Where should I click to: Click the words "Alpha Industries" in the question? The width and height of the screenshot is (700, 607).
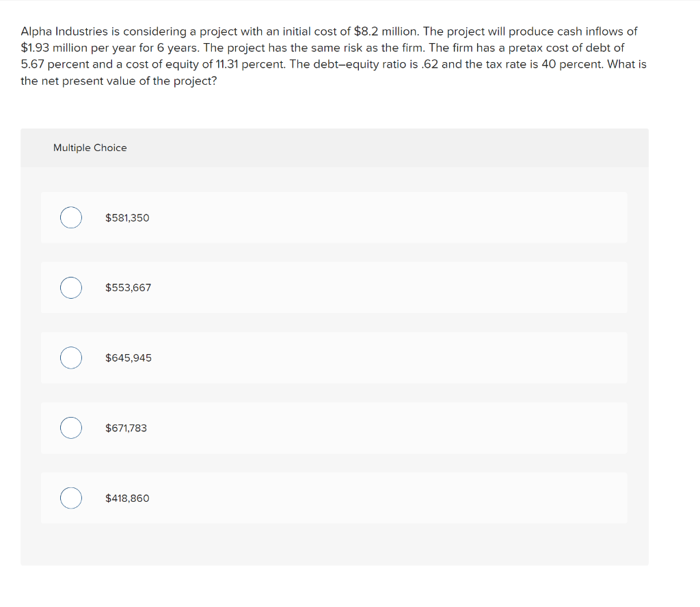click(63, 31)
